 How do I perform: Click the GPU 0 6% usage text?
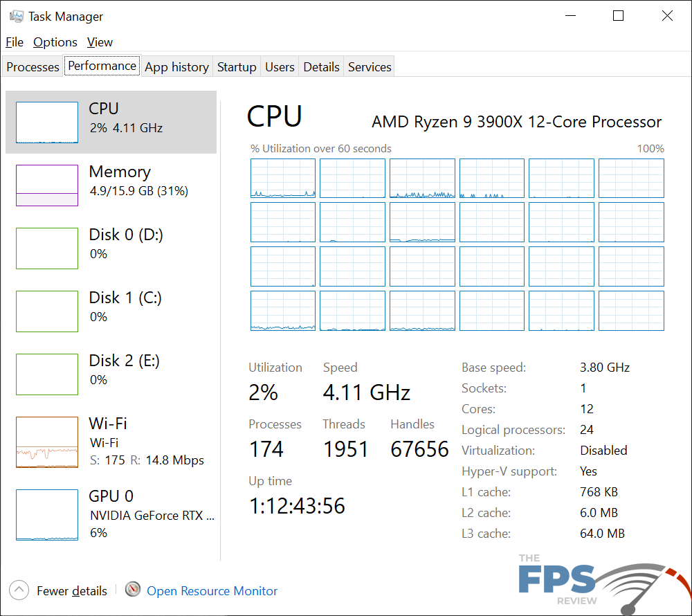pos(98,533)
